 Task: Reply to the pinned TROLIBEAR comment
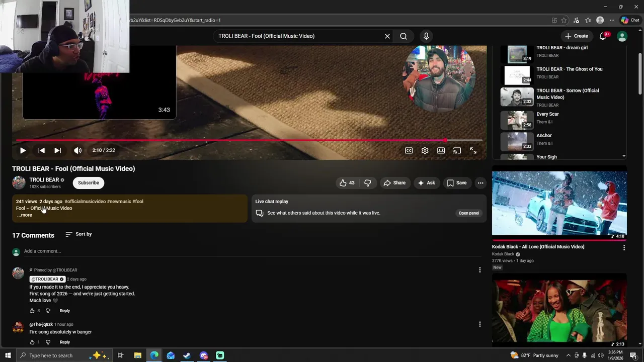65,311
